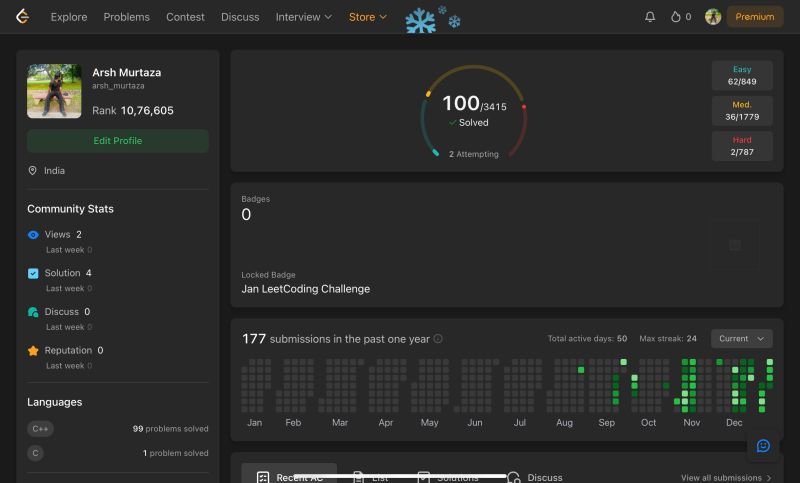Click Edit Profile button
800x483 pixels.
[x=118, y=141]
